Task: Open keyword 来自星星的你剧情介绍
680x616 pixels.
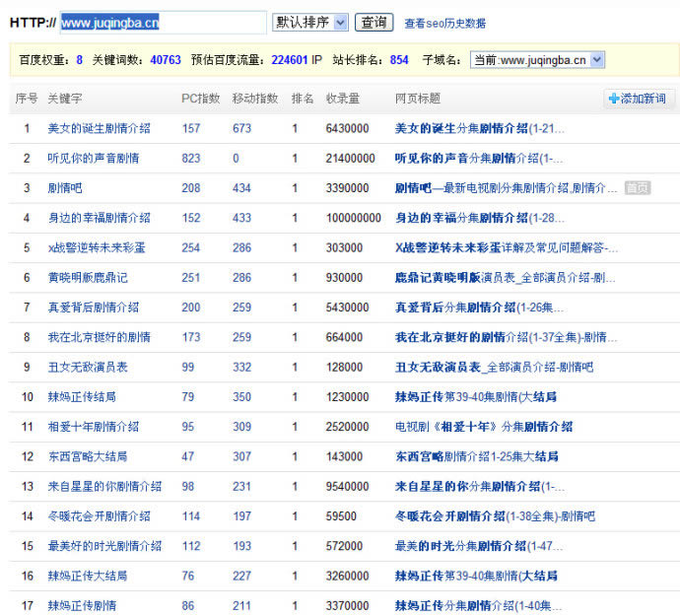Action: pyautogui.click(x=104, y=486)
